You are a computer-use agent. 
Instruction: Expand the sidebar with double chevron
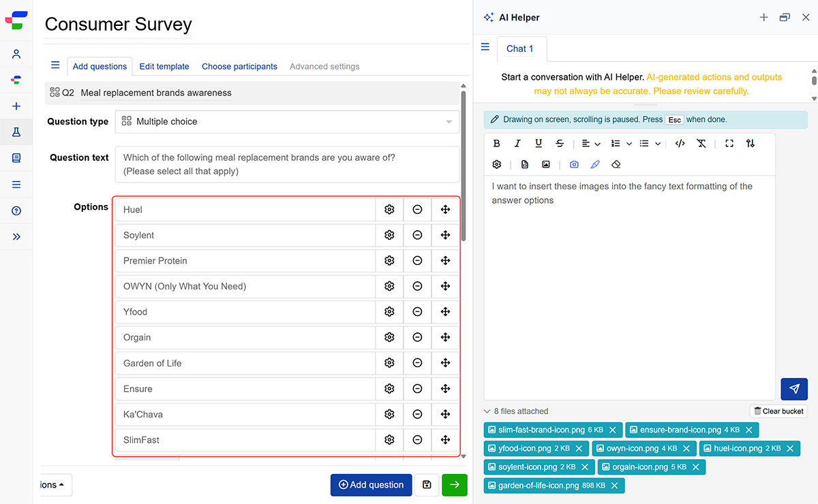point(16,237)
